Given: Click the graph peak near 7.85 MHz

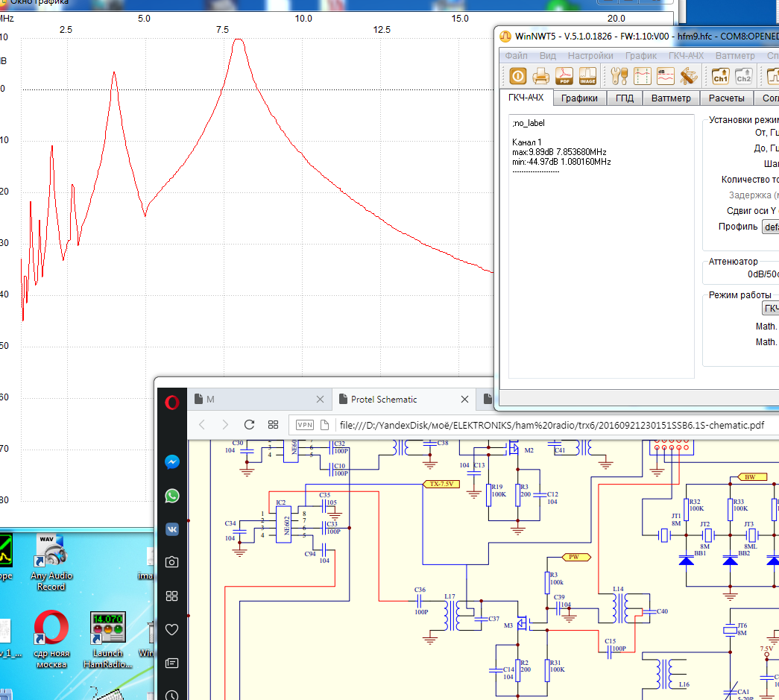Looking at the screenshot, I should click(239, 40).
